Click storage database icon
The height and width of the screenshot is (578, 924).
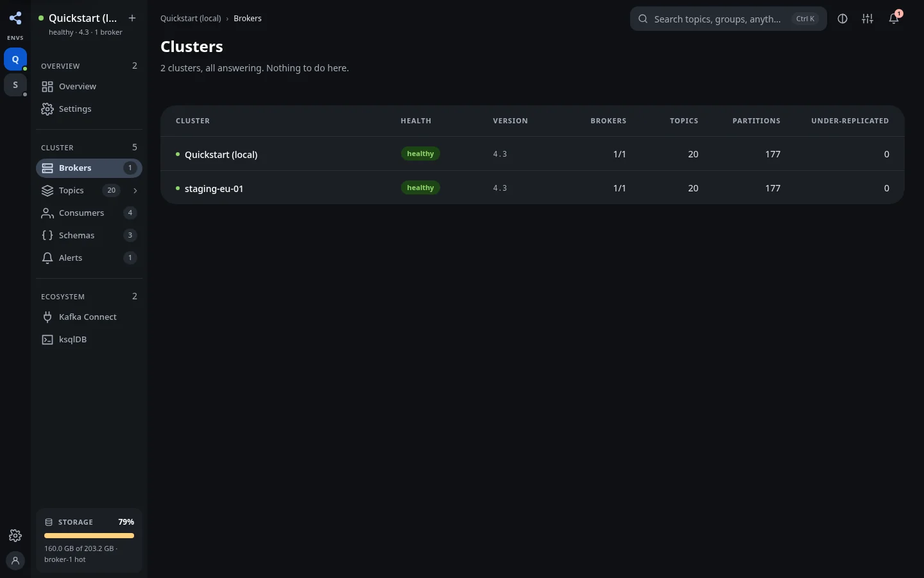point(49,522)
